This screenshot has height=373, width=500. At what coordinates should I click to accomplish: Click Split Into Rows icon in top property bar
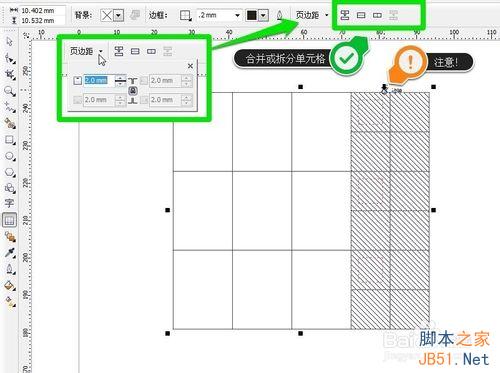click(361, 15)
